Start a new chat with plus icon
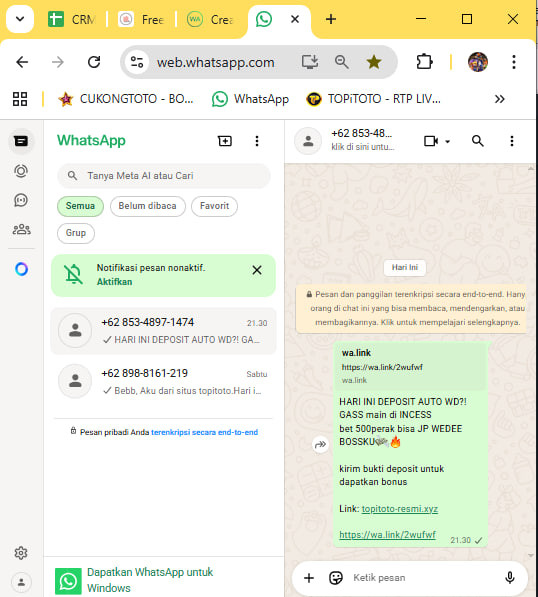 pos(225,141)
